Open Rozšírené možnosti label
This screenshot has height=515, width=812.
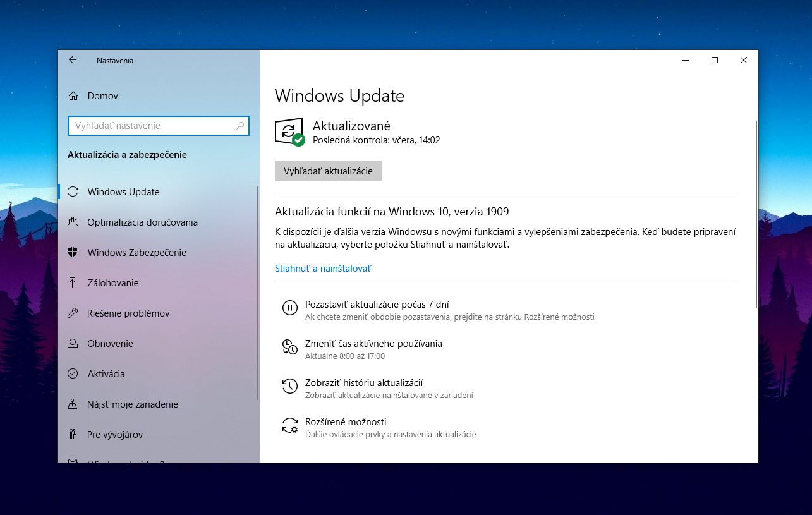346,421
